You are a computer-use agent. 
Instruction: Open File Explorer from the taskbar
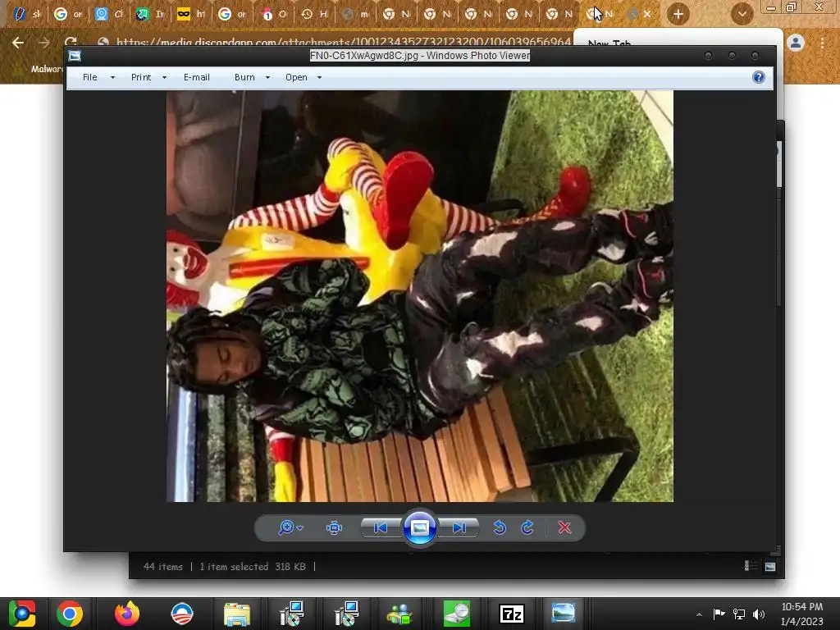point(237,614)
